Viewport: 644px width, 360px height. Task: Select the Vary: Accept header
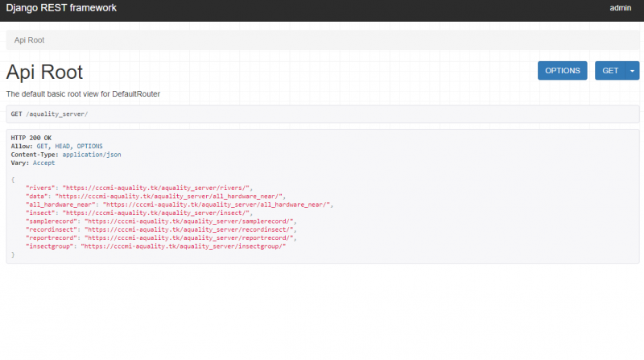click(33, 163)
